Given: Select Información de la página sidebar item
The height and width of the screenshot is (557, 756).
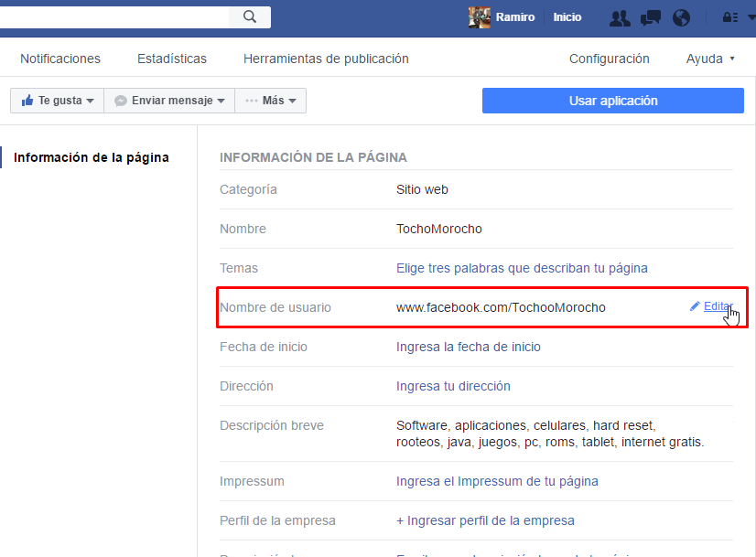Looking at the screenshot, I should point(92,157).
